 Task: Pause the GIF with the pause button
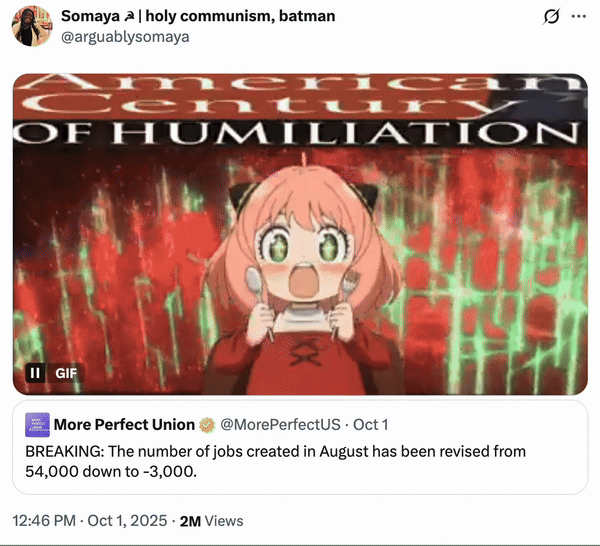[x=35, y=373]
